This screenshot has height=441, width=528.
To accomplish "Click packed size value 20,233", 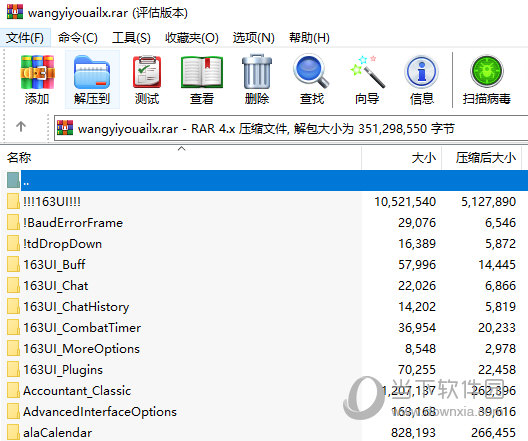I will (497, 328).
